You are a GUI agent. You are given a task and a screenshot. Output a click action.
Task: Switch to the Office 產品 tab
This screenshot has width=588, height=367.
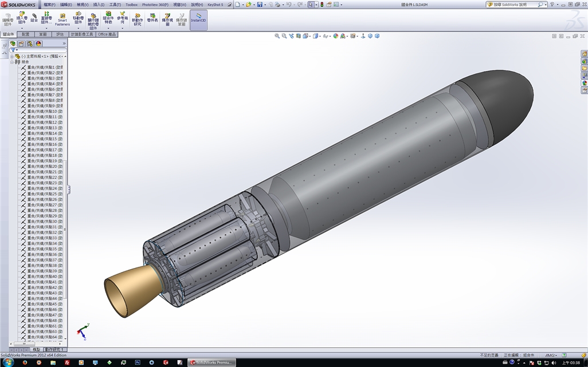(107, 34)
